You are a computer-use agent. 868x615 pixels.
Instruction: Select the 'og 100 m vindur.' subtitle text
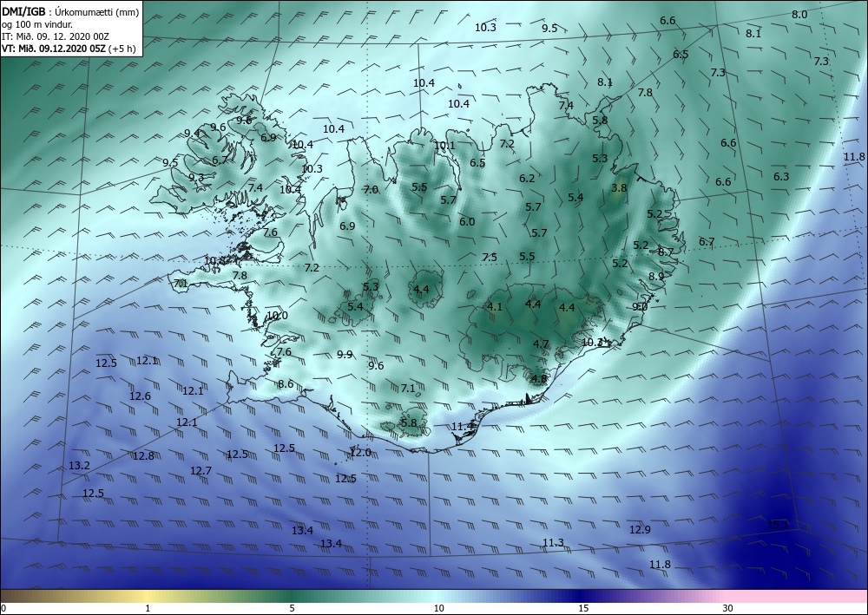click(37, 24)
